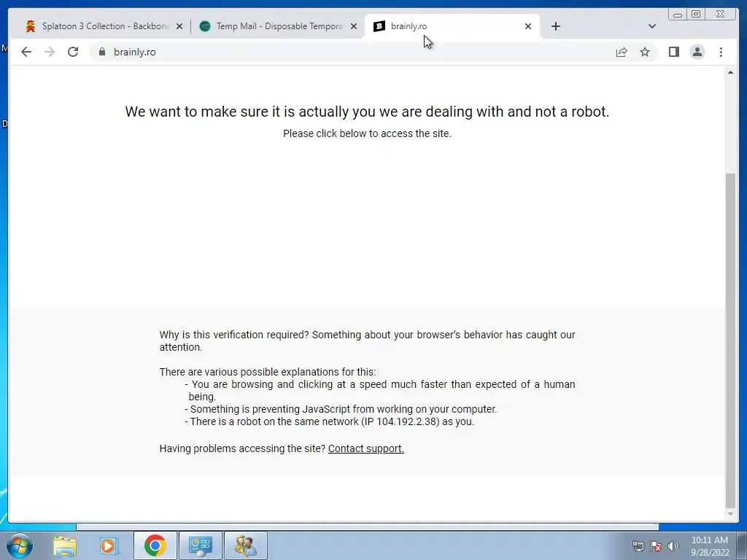Open Chrome's three-dot menu
The width and height of the screenshot is (747, 560).
tap(721, 52)
